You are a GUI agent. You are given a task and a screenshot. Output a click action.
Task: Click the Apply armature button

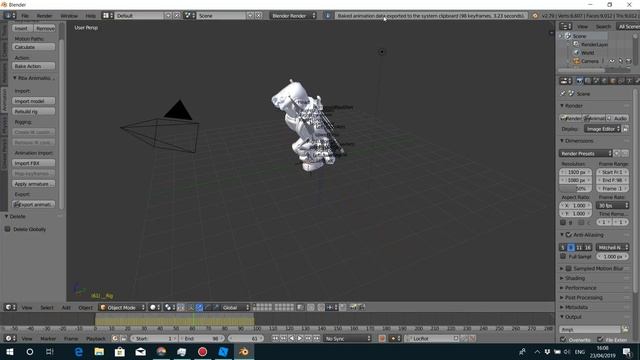33,184
